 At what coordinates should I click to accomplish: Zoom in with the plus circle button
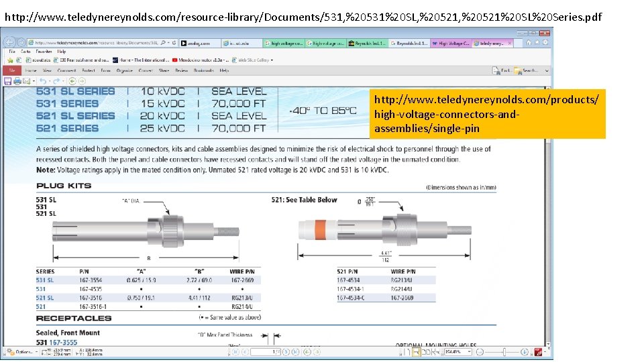pos(525,352)
